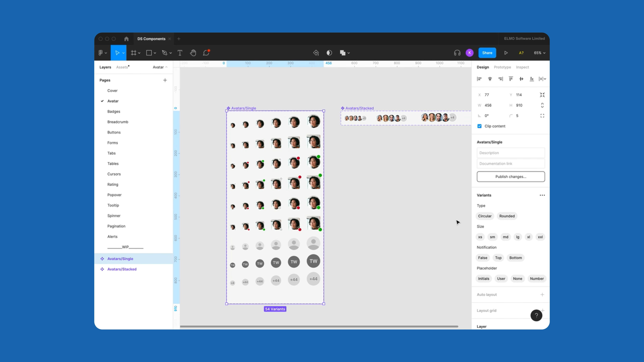Select the Rounded type variant
The image size is (644, 362).
pyautogui.click(x=507, y=216)
